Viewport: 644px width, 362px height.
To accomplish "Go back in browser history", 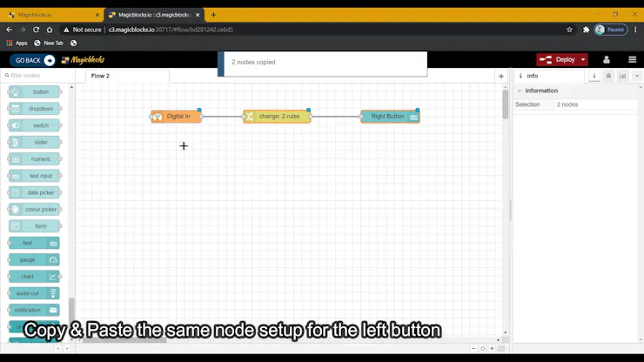I will pos(9,30).
